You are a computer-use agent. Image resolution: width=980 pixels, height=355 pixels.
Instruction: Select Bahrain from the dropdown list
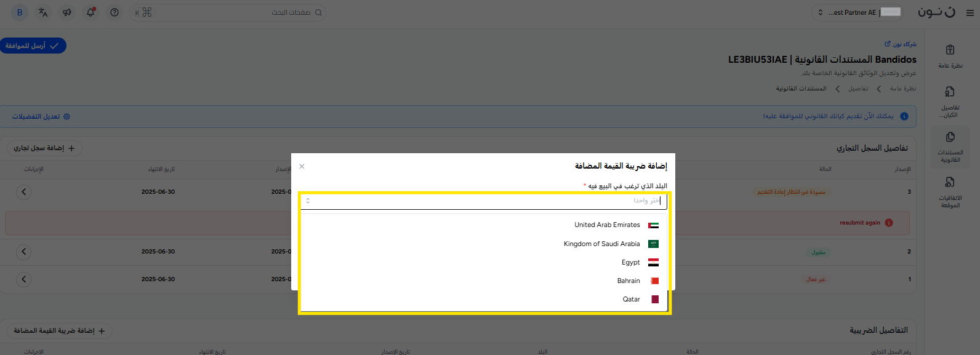click(x=629, y=281)
